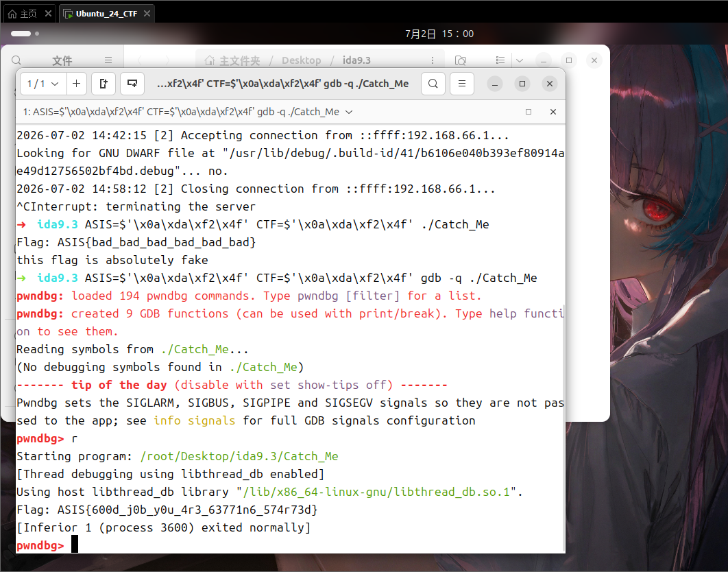Go back in the Files window
The width and height of the screenshot is (728, 572).
[x=139, y=60]
